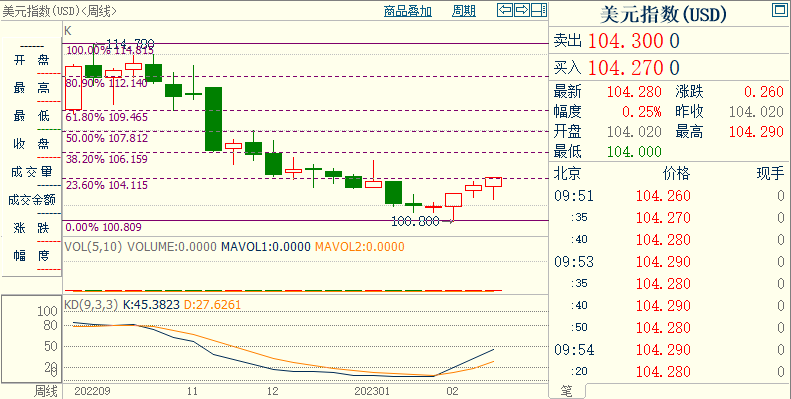Click the left arrow navigation icon

click(504, 10)
